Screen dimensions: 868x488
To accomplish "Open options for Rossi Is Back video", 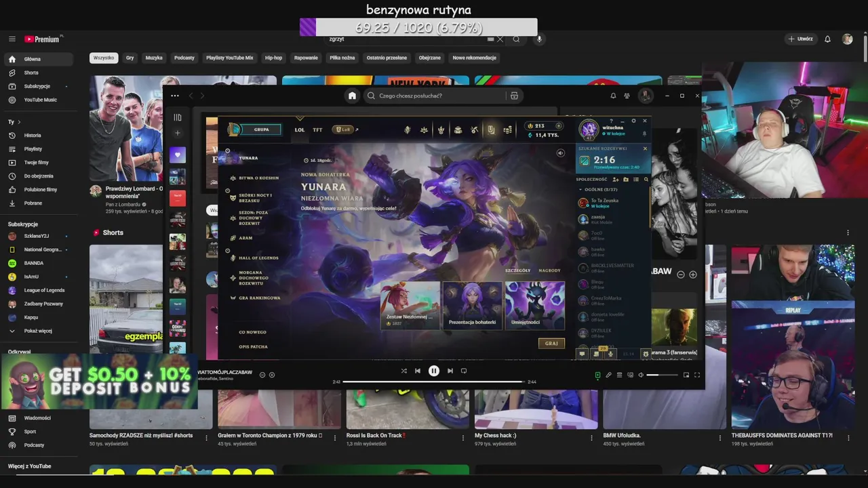I will tap(464, 438).
